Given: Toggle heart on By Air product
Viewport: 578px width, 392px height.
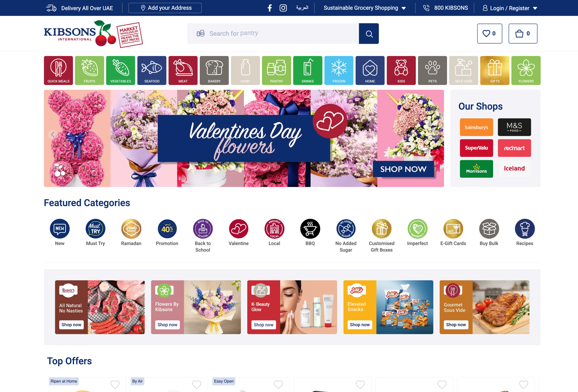Looking at the screenshot, I should (197, 385).
